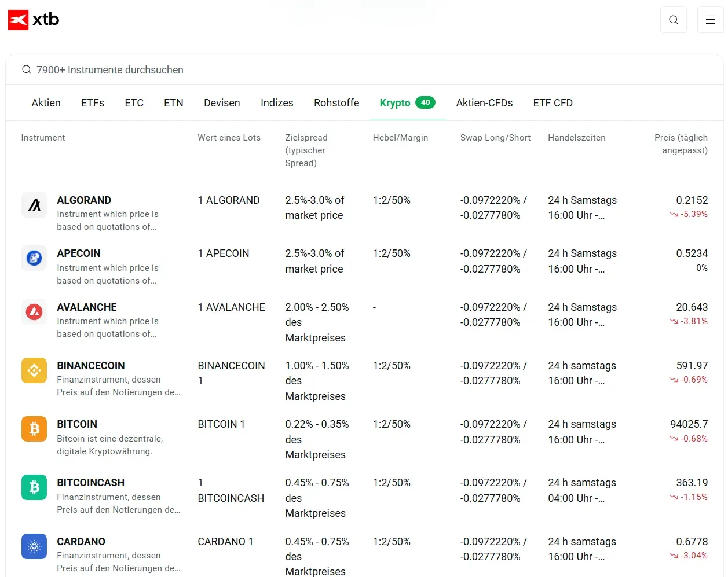Click the Algorand price 0.2152
The image size is (728, 577).
pyautogui.click(x=692, y=200)
